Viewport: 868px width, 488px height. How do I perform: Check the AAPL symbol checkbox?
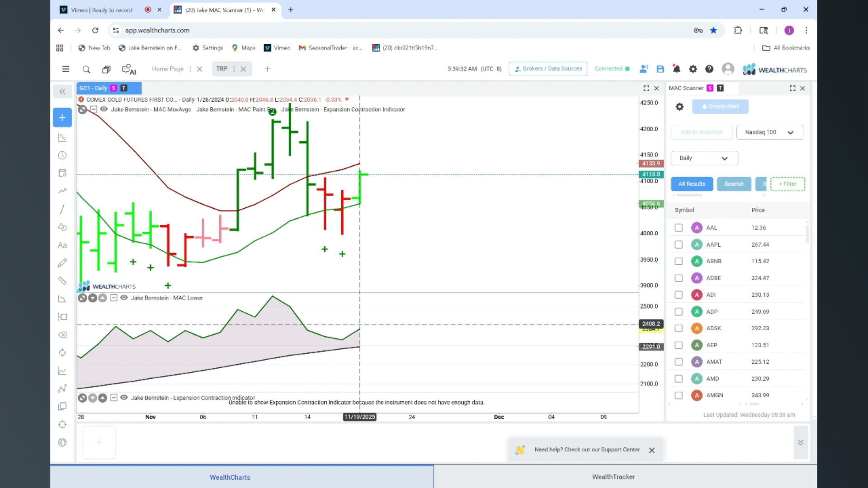point(679,244)
